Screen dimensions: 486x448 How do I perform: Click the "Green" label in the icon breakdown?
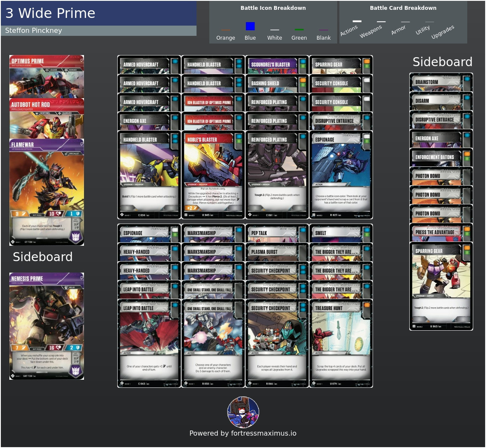(299, 38)
